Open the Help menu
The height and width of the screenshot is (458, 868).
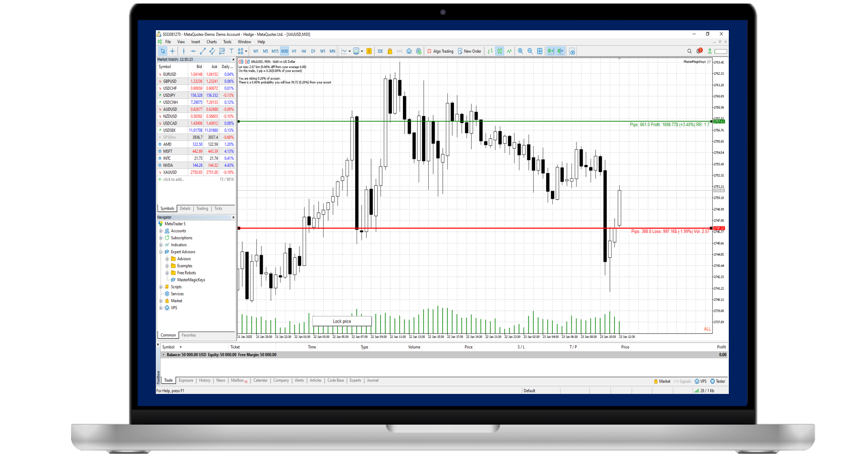point(261,42)
